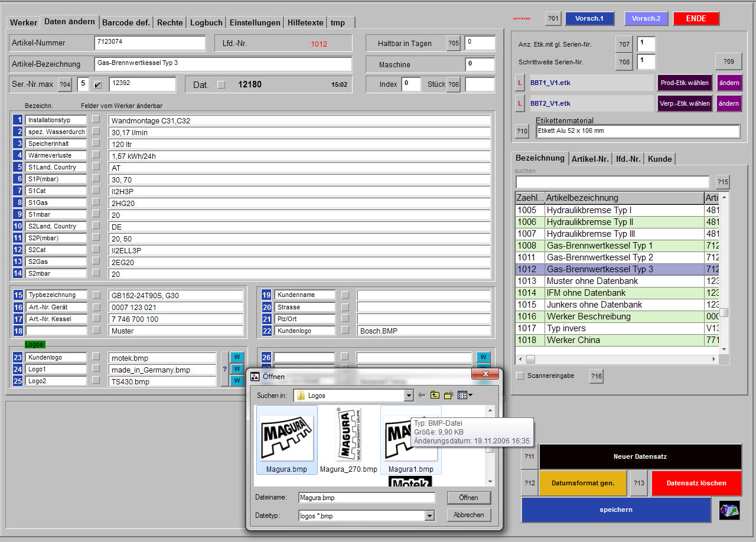Toggle worker-editable checkbox for Logo1
The width and height of the screenshot is (756, 542).
(96, 369)
